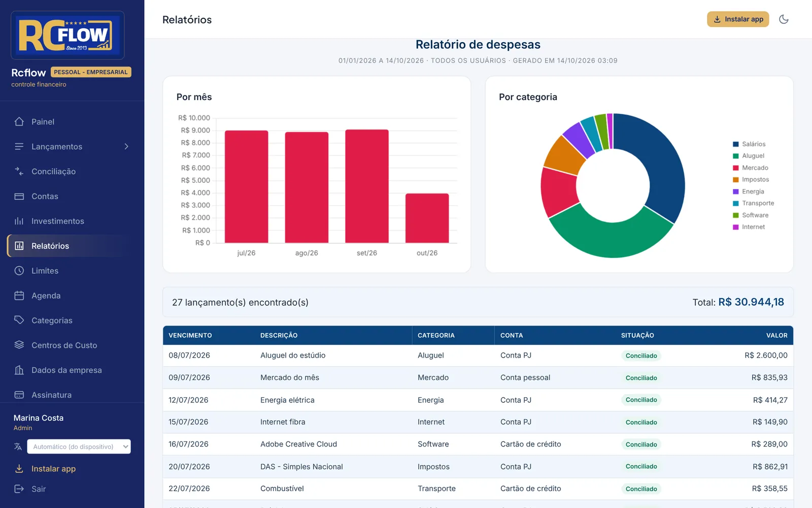The image size is (812, 508).
Task: Click the 09/07/2026 due date cell
Action: (189, 377)
